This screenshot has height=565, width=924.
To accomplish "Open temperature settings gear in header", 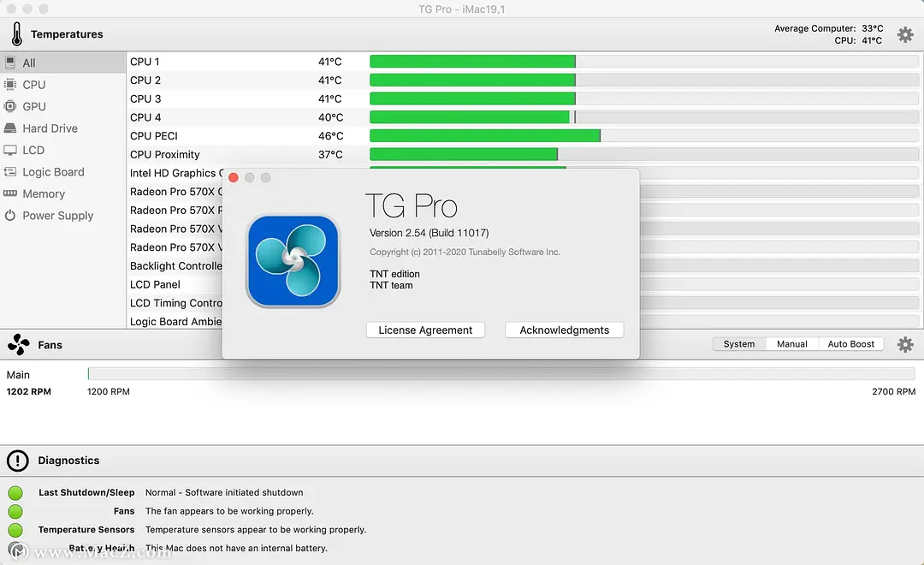I will pos(905,34).
